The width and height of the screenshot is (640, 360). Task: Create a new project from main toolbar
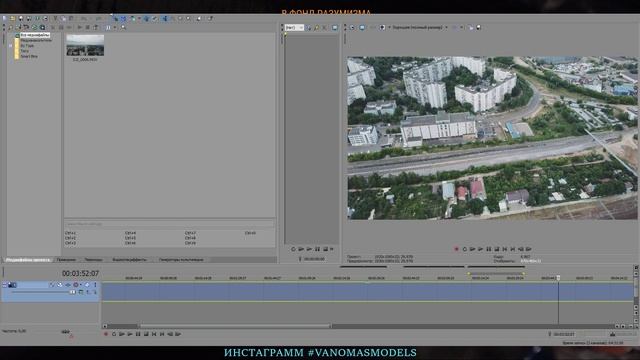click(4, 18)
